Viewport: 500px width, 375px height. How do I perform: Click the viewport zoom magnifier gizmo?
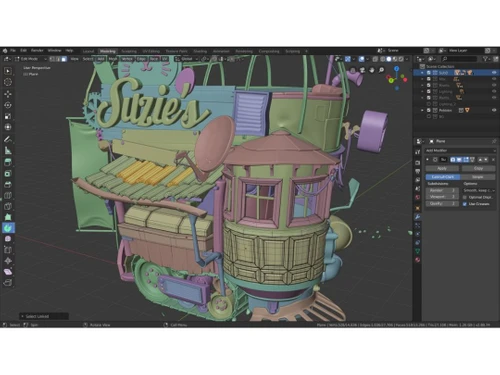(x=381, y=70)
